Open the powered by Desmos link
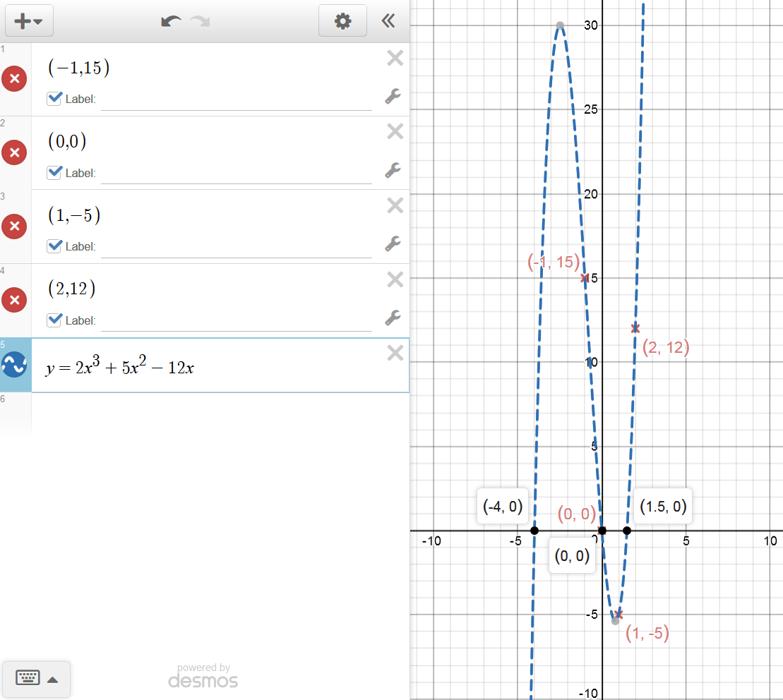This screenshot has width=783, height=700. pyautogui.click(x=203, y=676)
